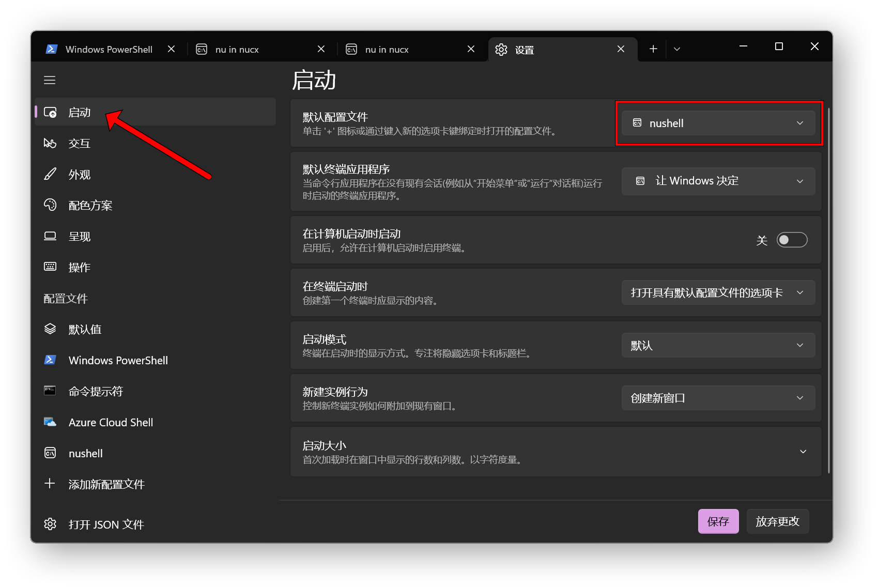Select Azure Cloud Shell profile label
Viewport: 878px width, 588px height.
point(111,422)
